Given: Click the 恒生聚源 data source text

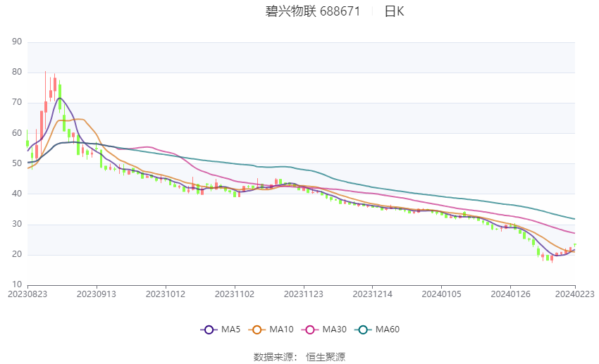Looking at the screenshot, I should point(326,357).
